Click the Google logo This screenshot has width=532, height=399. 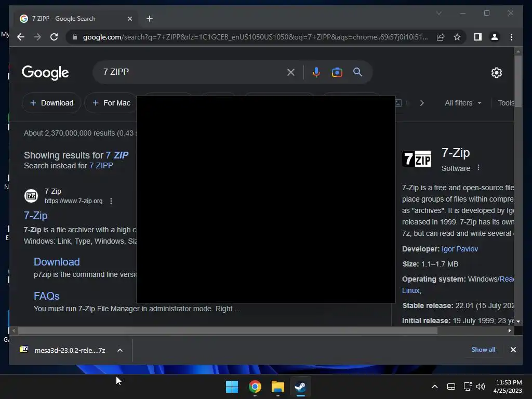[45, 72]
